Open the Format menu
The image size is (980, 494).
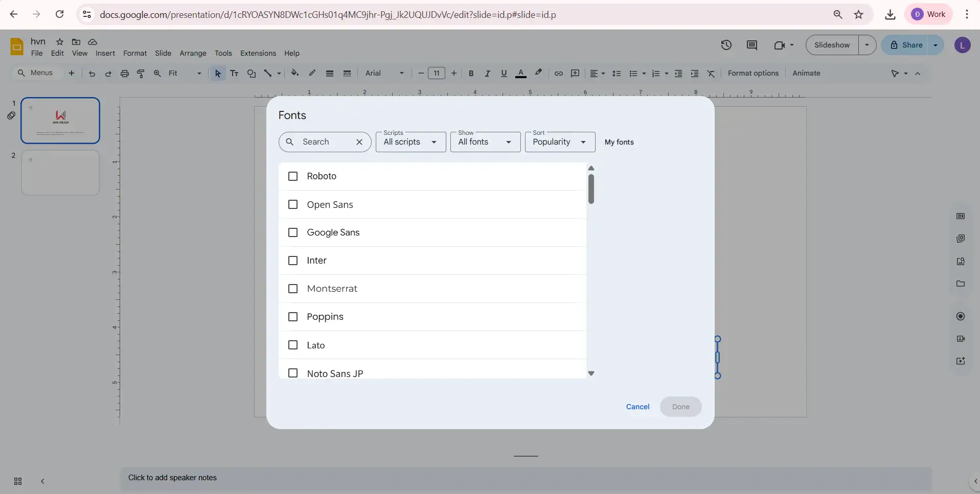pyautogui.click(x=135, y=53)
